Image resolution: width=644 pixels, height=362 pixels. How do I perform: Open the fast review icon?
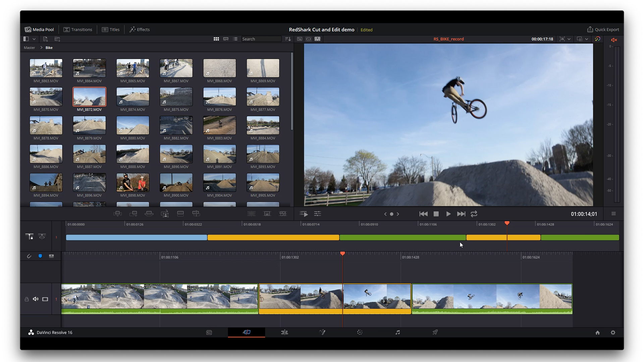point(304,214)
